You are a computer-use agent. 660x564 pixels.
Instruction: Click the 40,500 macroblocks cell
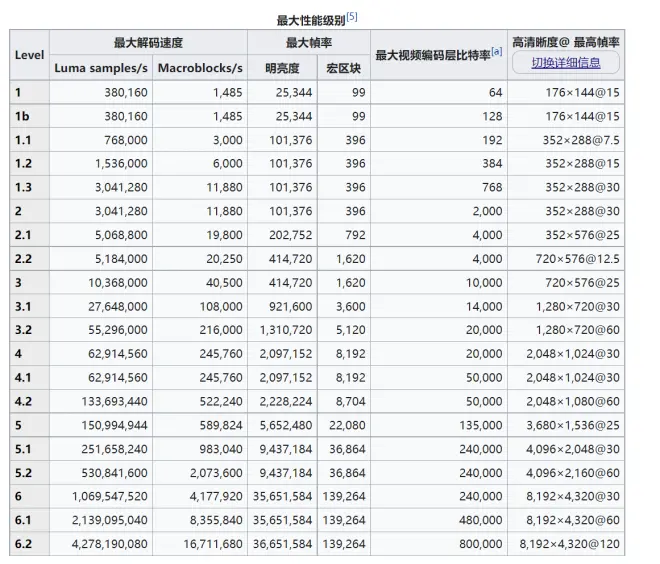pos(200,282)
